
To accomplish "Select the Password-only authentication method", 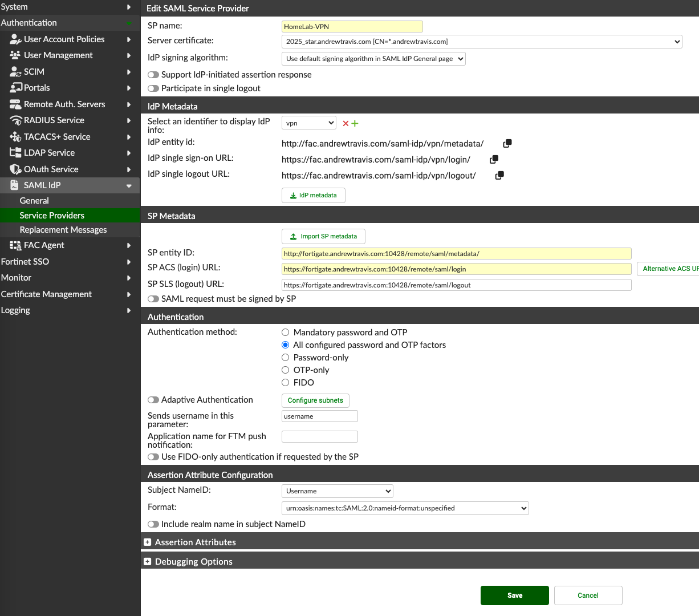I will (285, 357).
